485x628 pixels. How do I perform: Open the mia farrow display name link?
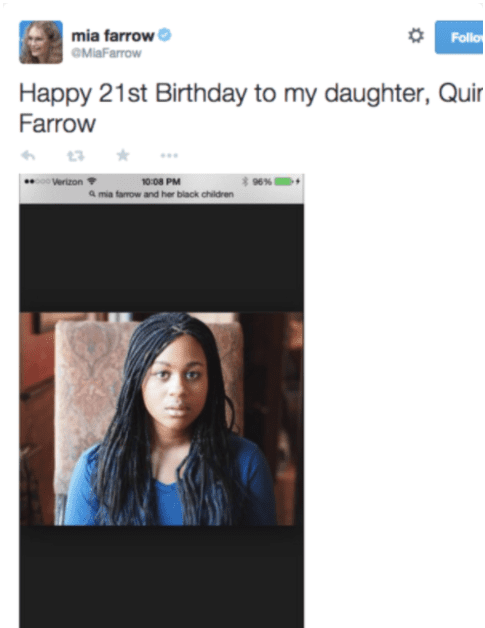(113, 36)
